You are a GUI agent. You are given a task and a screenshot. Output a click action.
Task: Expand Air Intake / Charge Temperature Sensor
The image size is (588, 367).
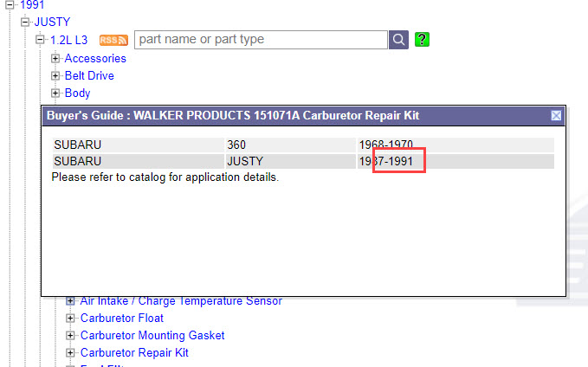(x=70, y=300)
